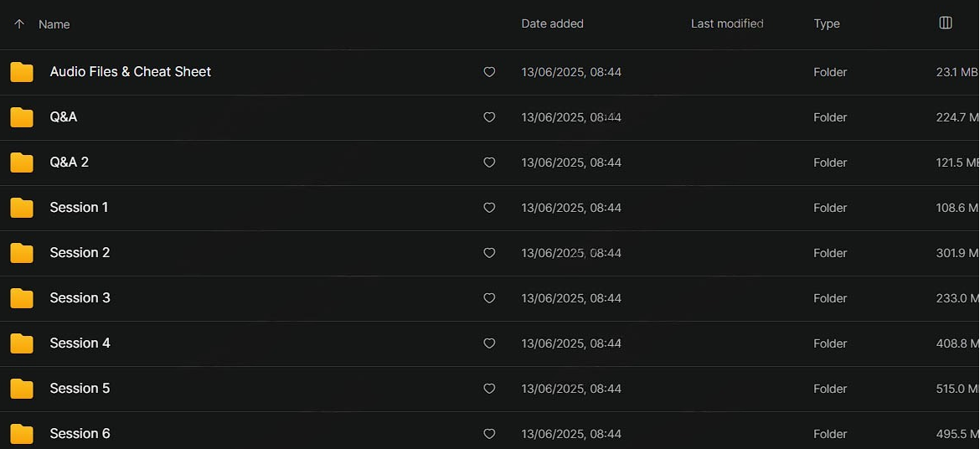Image resolution: width=980 pixels, height=449 pixels.
Task: Click the Session 1 folder icon
Action: click(22, 208)
